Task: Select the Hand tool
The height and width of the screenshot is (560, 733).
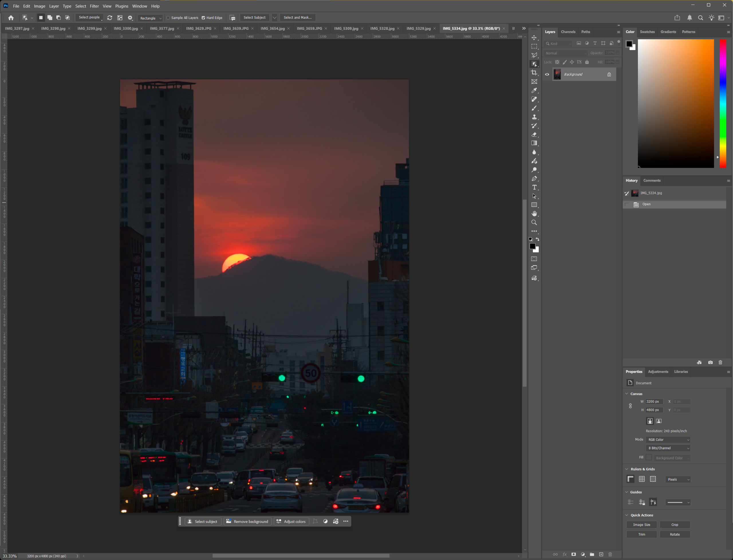Action: click(534, 214)
